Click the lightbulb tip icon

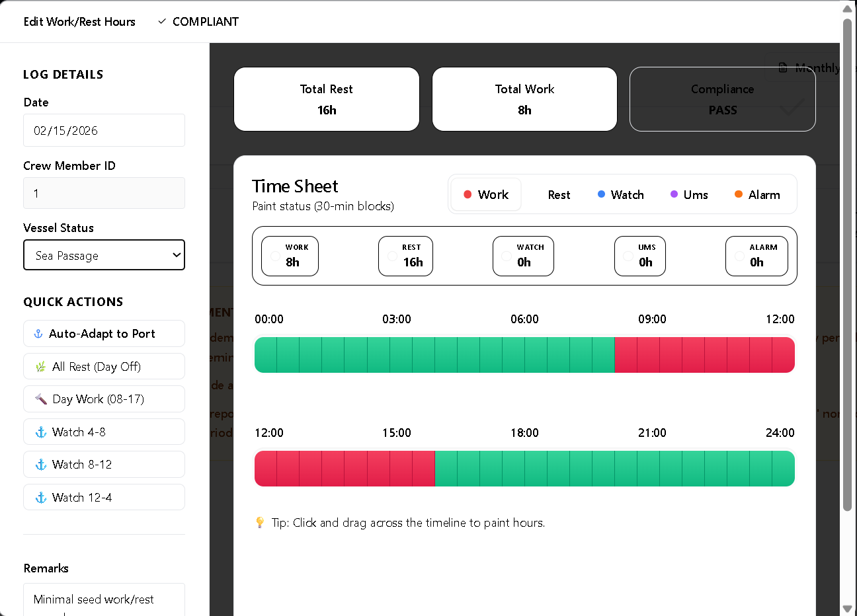260,523
